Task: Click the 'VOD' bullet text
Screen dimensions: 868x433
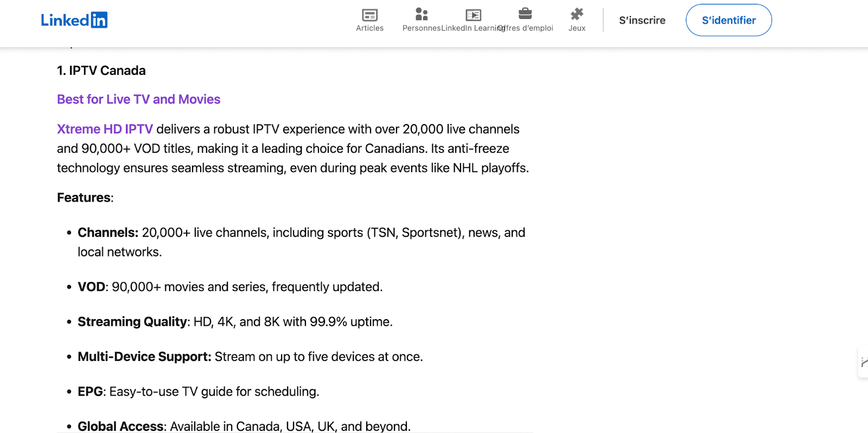Action: pyautogui.click(x=91, y=287)
